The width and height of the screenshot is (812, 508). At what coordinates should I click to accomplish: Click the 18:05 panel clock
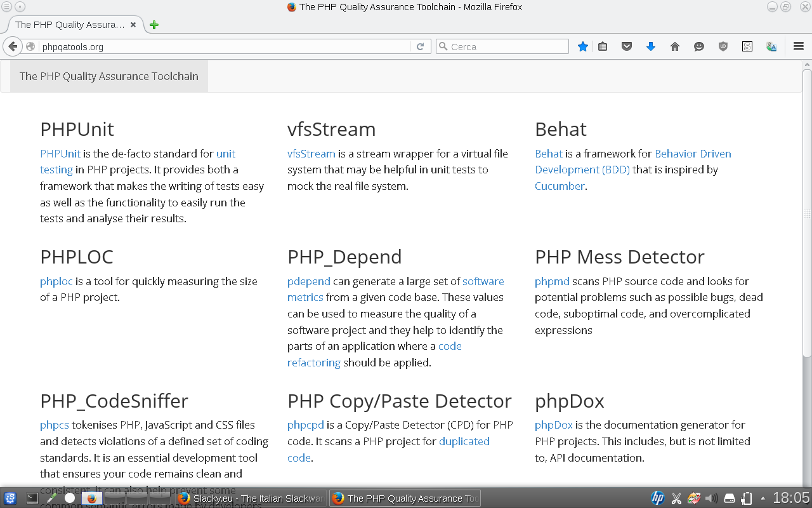[791, 498]
